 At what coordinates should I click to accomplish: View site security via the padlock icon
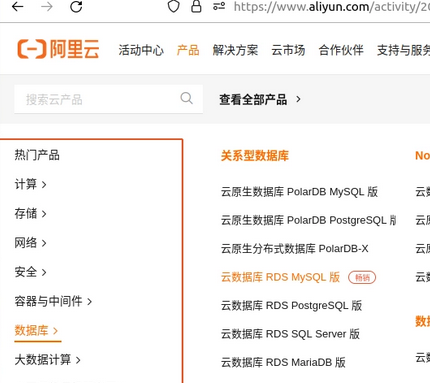point(196,6)
